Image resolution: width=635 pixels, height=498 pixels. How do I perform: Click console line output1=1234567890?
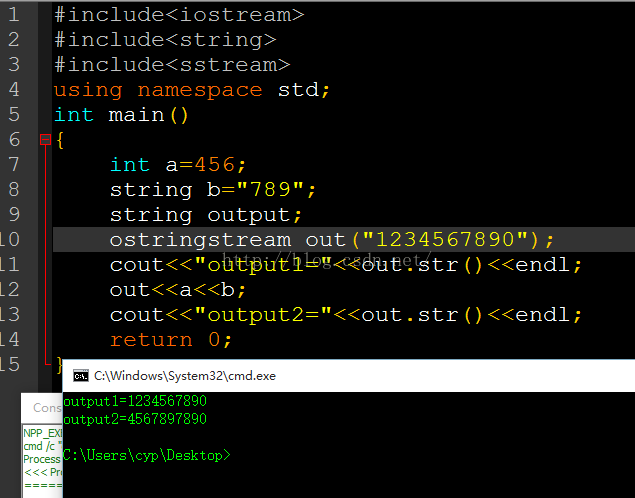pyautogui.click(x=135, y=401)
